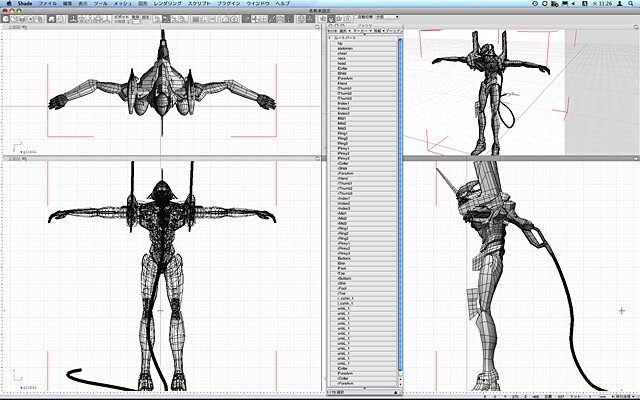Open the ツール menu
This screenshot has width=640, height=400.
point(100,3)
